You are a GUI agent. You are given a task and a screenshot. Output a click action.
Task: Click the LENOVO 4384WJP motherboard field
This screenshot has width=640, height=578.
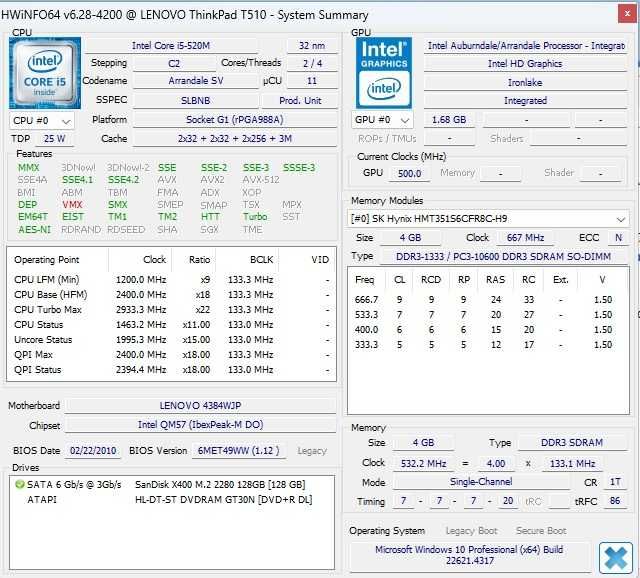[200, 405]
